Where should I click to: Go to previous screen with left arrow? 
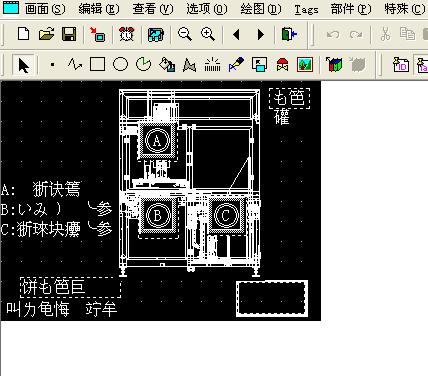point(236,34)
